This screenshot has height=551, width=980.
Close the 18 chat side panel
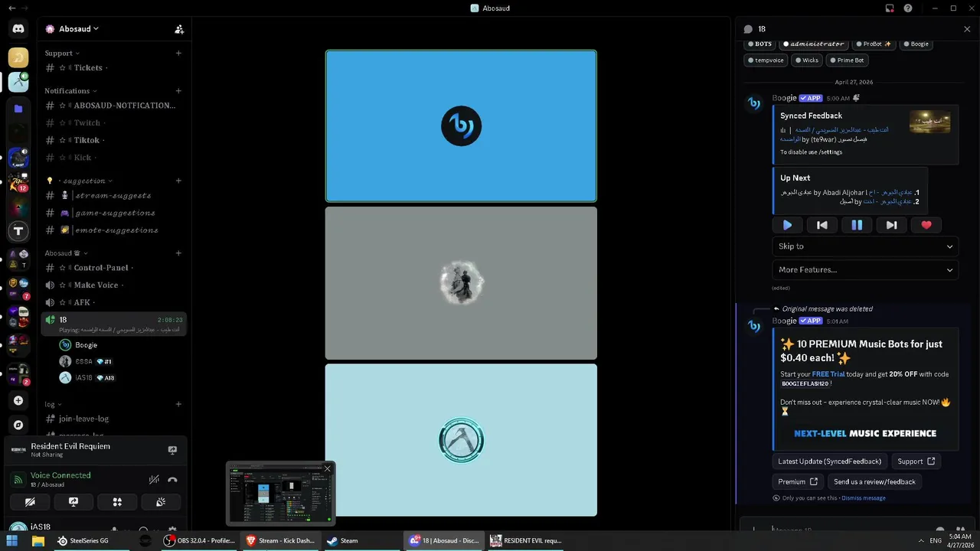coord(967,29)
